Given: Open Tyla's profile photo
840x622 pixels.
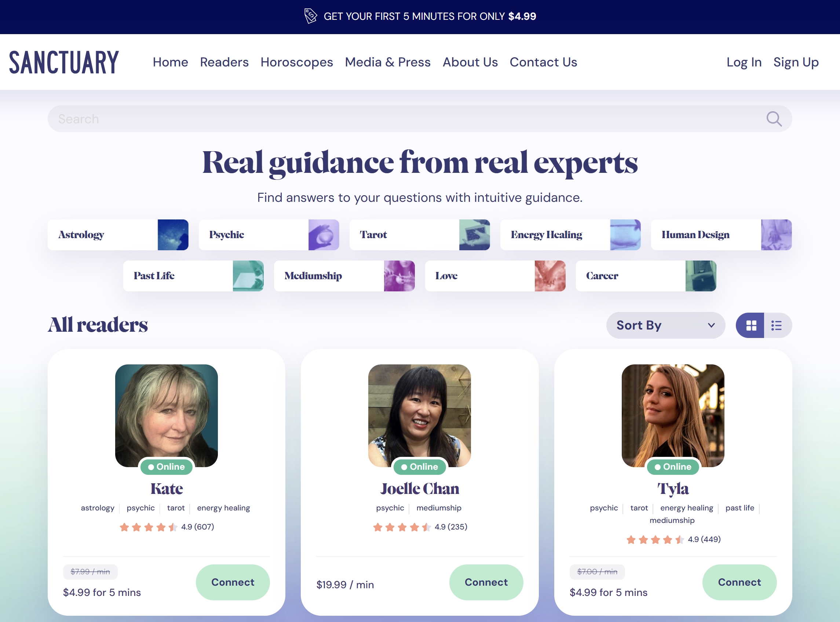Looking at the screenshot, I should pos(673,416).
